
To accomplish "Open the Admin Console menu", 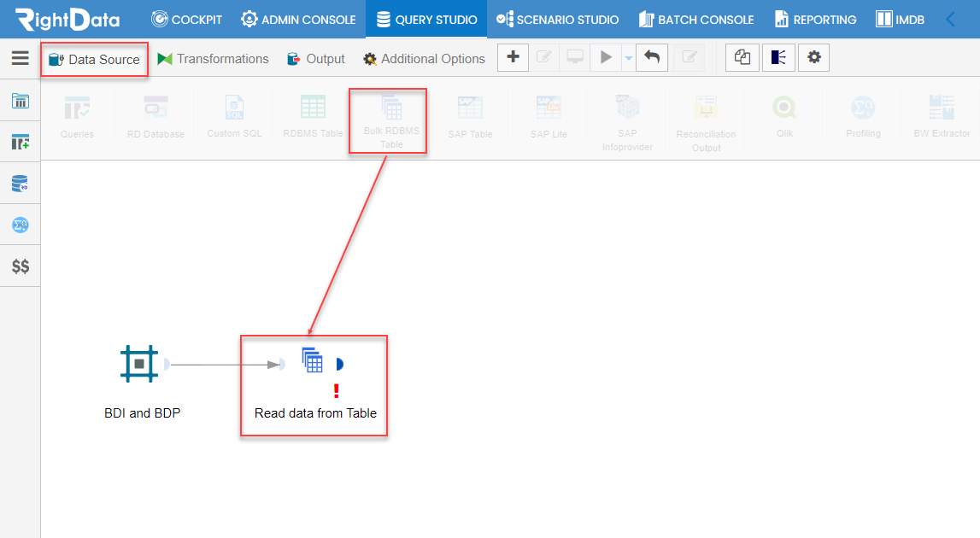I will 299,20.
